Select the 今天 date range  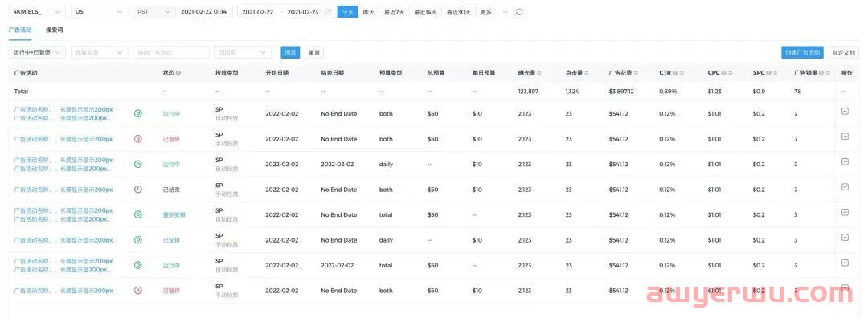click(x=347, y=12)
